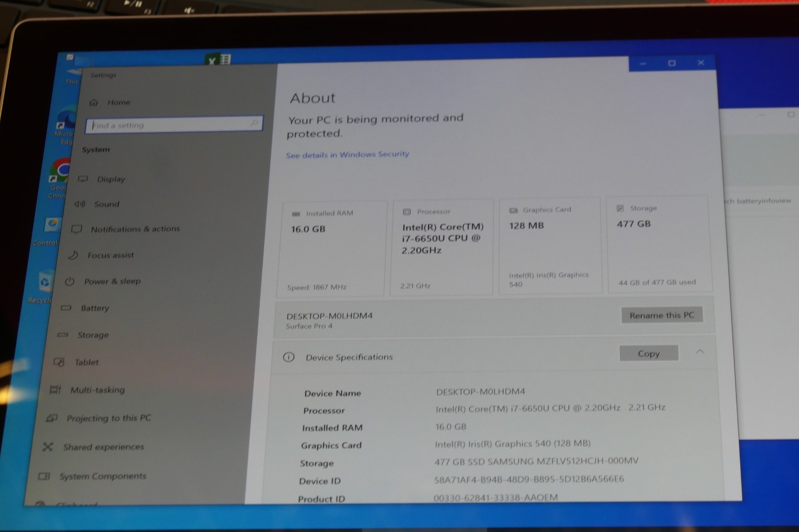This screenshot has width=799, height=532.
Task: Click the i7-6650U processor name in Processor card
Action: click(443, 239)
